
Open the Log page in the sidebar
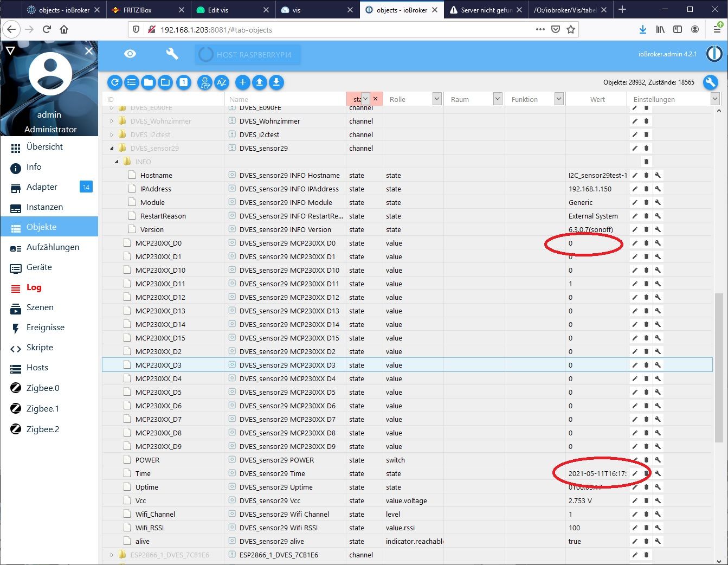pyautogui.click(x=49, y=287)
